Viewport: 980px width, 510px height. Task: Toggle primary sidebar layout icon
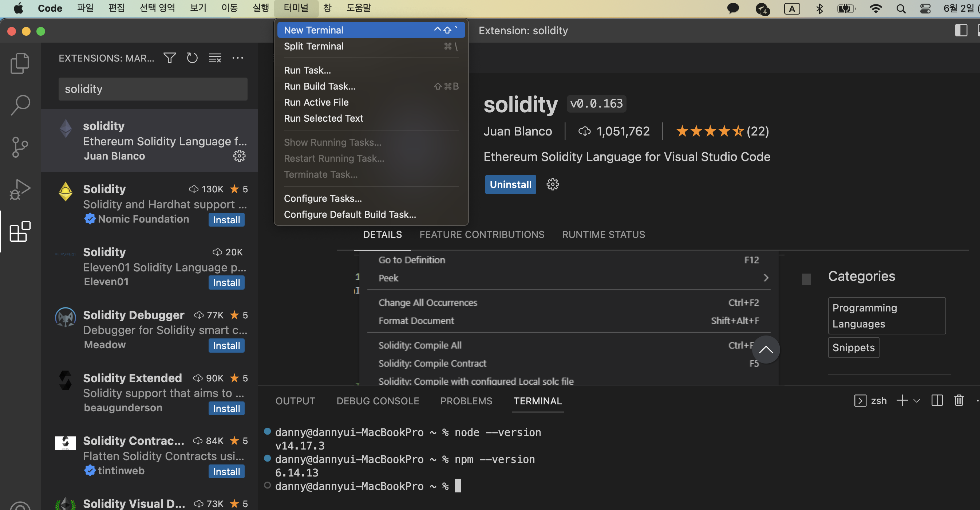point(961,31)
